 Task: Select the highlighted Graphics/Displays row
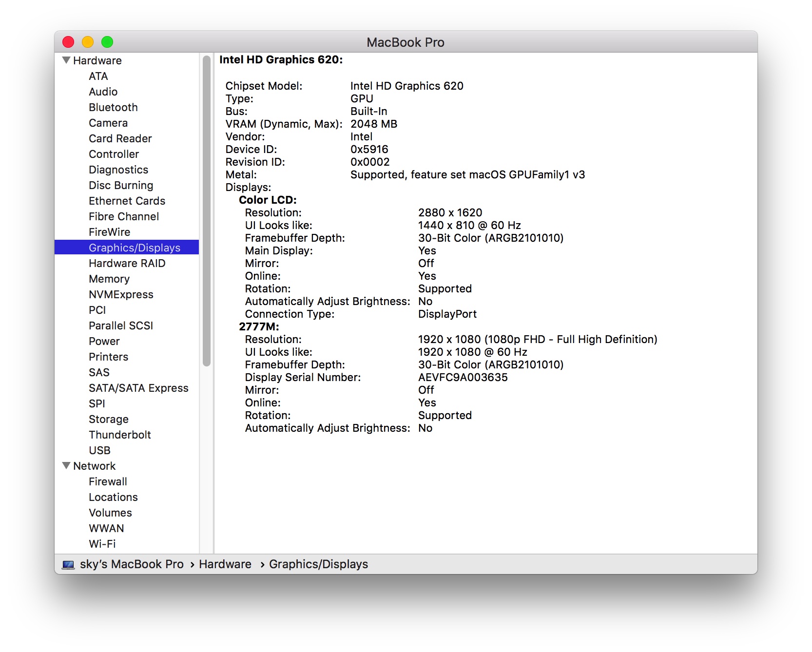pos(127,248)
